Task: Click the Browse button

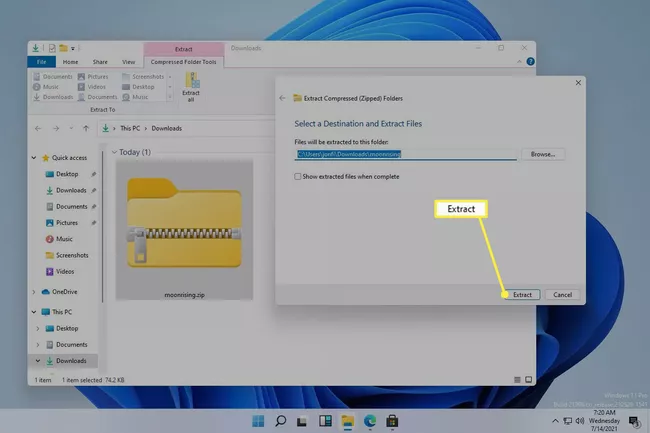Action: pyautogui.click(x=542, y=154)
